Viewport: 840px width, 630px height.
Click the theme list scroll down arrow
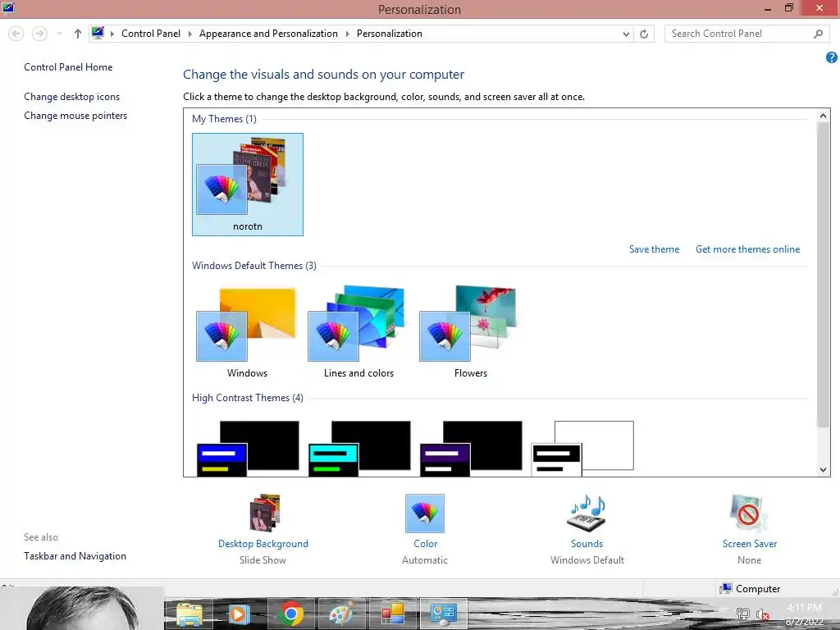pos(823,470)
